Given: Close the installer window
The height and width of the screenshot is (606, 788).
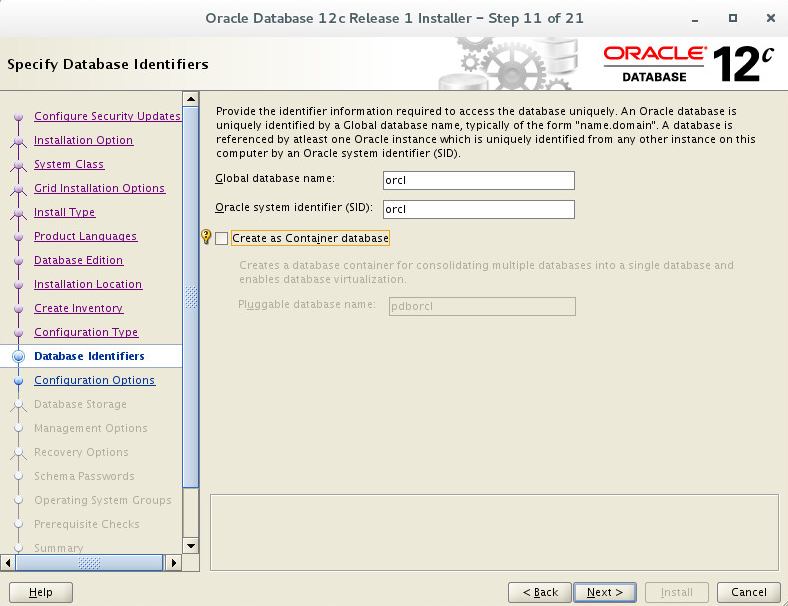Looking at the screenshot, I should [770, 18].
